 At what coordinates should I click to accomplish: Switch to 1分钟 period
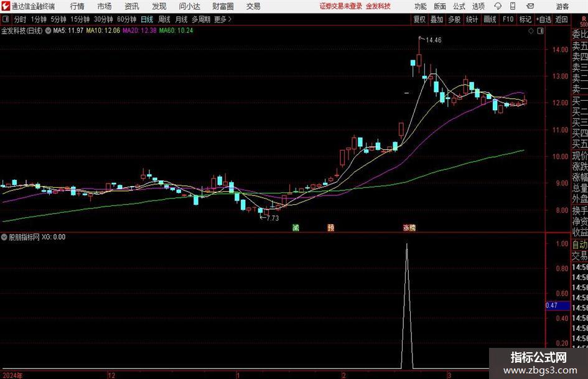click(39, 19)
